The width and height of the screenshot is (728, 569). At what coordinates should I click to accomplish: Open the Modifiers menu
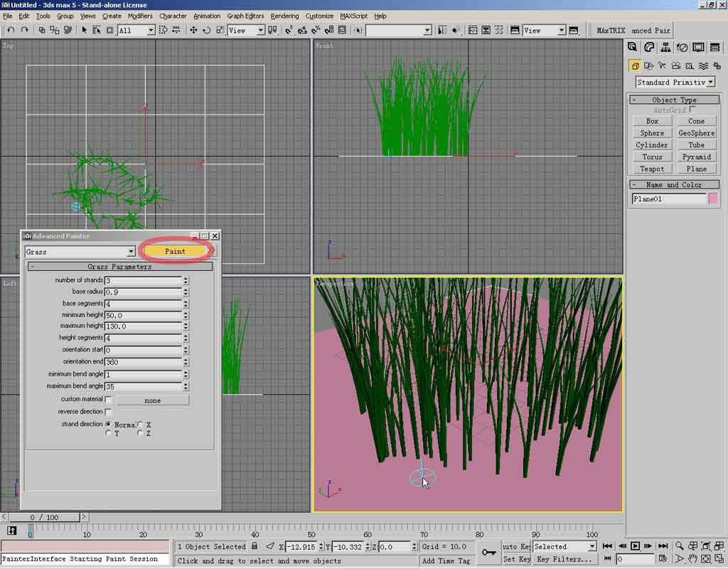pyautogui.click(x=140, y=16)
